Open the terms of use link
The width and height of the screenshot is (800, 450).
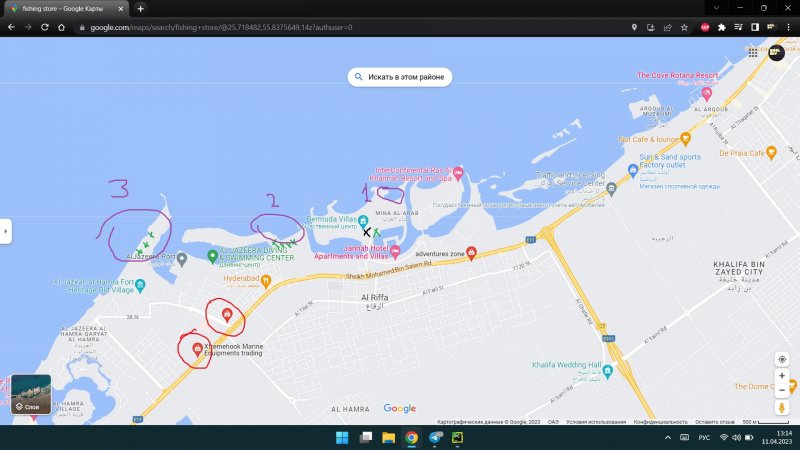[x=588, y=421]
